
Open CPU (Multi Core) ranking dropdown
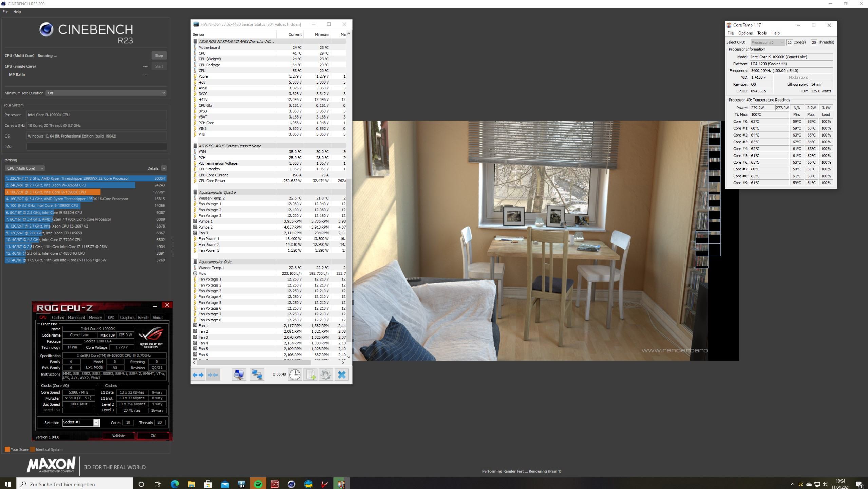(x=25, y=168)
